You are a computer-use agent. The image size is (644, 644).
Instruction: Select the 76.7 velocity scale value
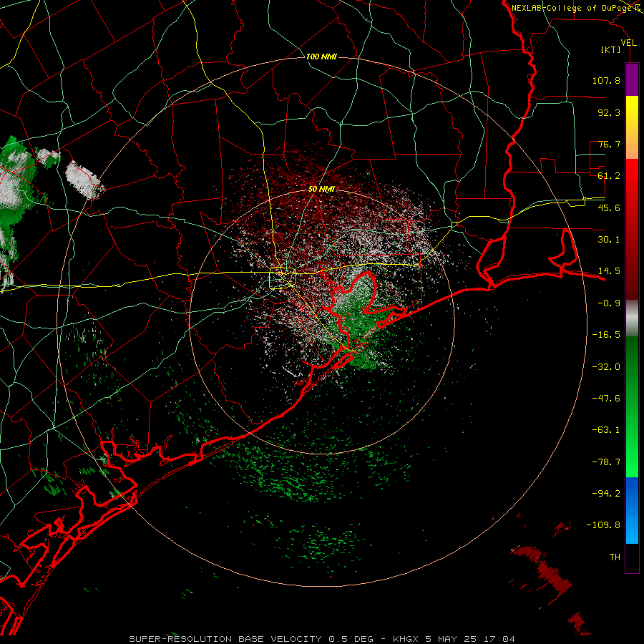609,144
